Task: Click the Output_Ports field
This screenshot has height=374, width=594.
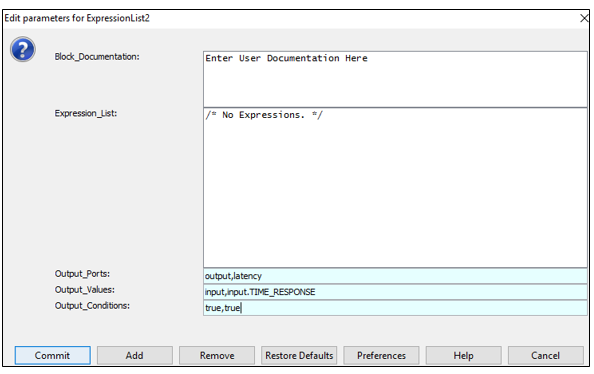Action: point(395,276)
